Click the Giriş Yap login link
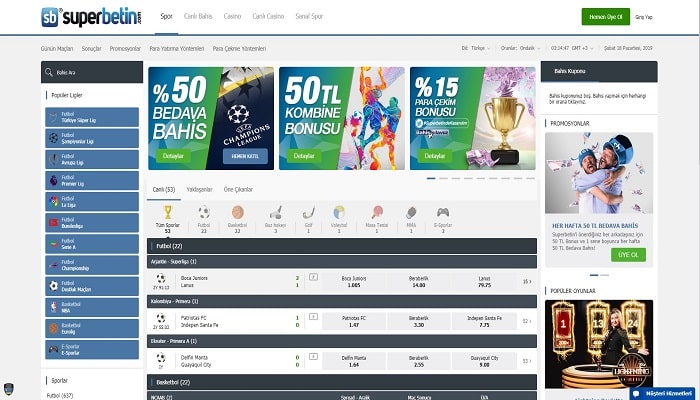The image size is (700, 400). [x=644, y=17]
